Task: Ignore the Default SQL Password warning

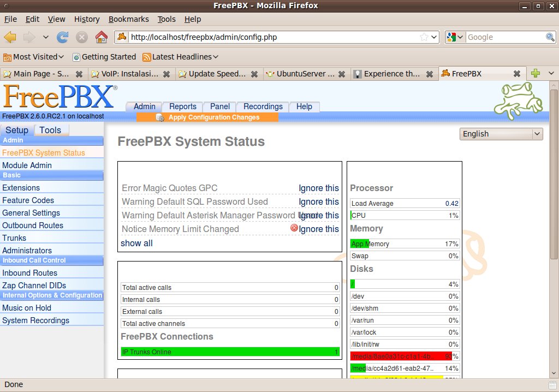Action: click(319, 201)
